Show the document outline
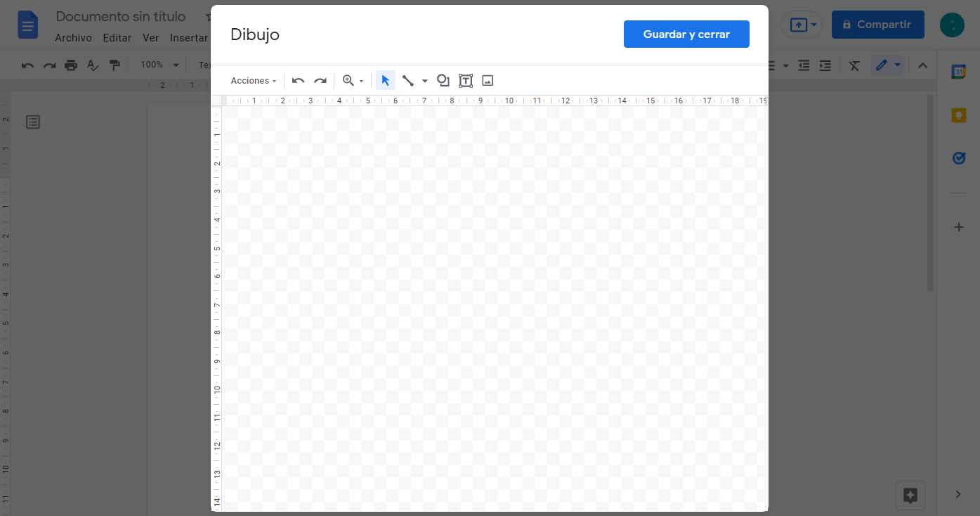This screenshot has height=516, width=980. (32, 122)
